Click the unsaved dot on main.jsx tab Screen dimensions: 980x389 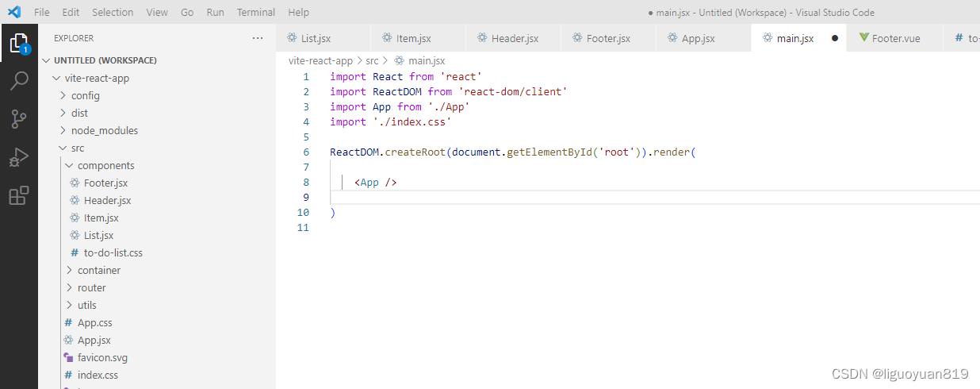(x=835, y=38)
